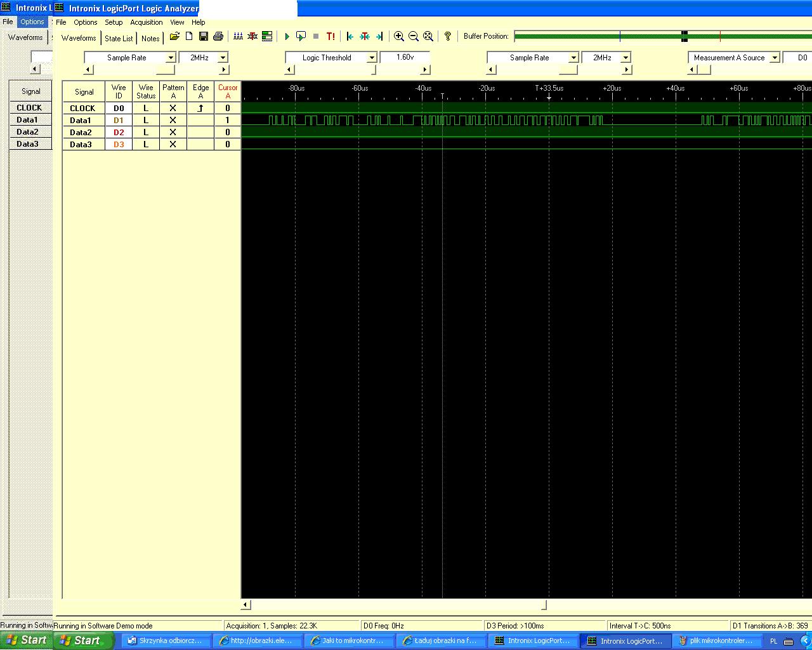Jump to start with the left-bar arrow icon

tap(350, 37)
